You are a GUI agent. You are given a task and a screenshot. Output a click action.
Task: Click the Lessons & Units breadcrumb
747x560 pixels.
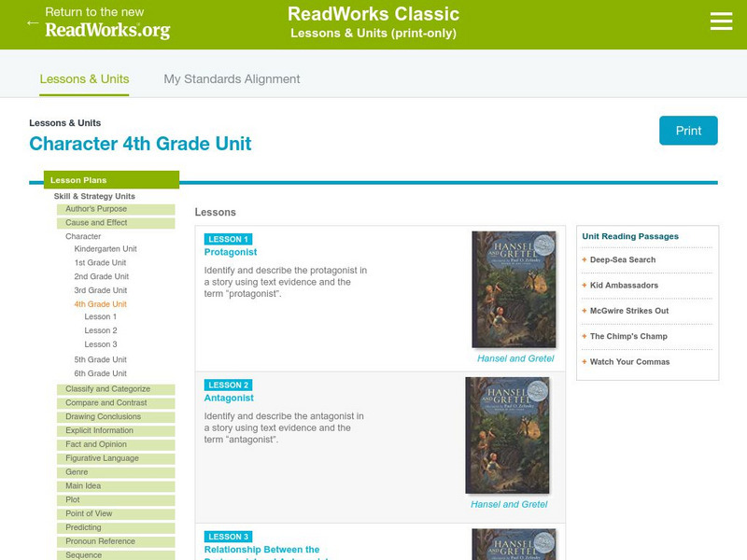point(64,123)
